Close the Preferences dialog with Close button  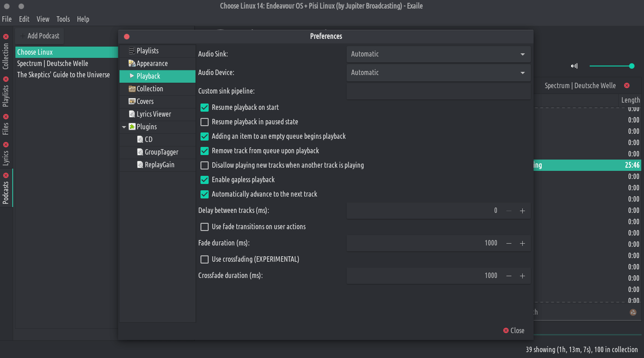click(514, 330)
